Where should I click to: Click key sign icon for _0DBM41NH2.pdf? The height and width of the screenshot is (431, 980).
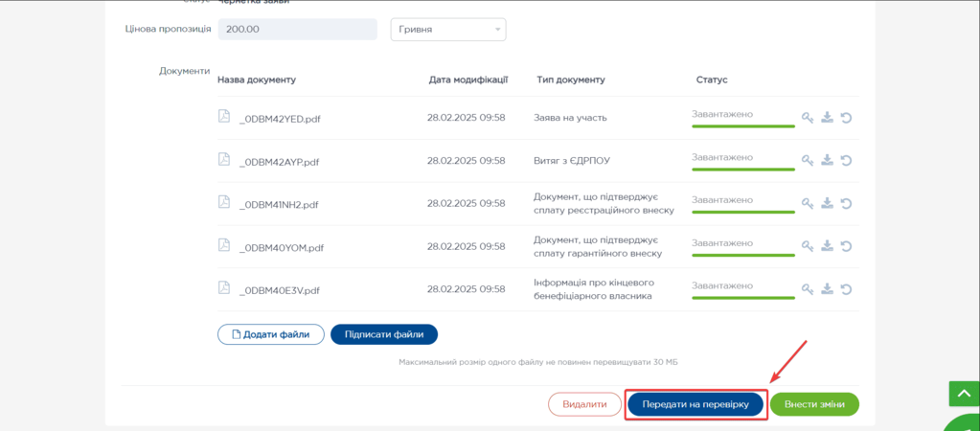tap(808, 204)
